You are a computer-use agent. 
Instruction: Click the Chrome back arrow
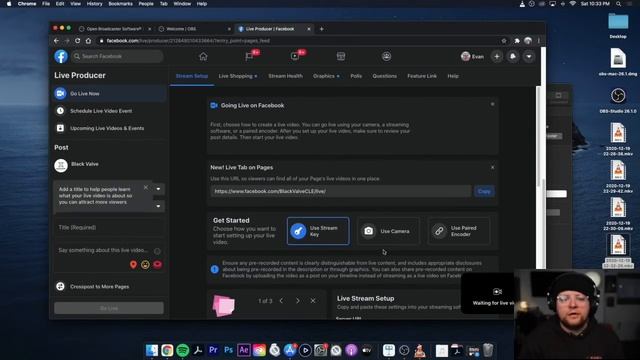[x=56, y=41]
